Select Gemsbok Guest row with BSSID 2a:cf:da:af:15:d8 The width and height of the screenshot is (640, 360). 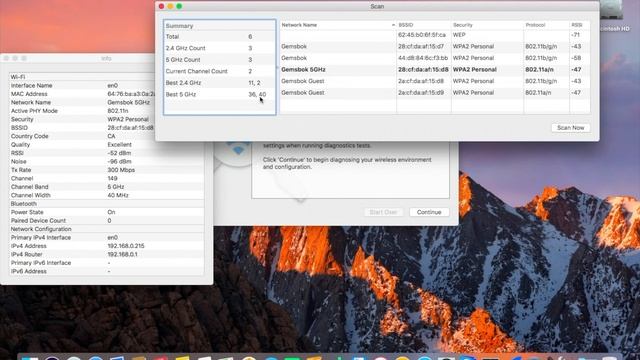pyautogui.click(x=435, y=81)
